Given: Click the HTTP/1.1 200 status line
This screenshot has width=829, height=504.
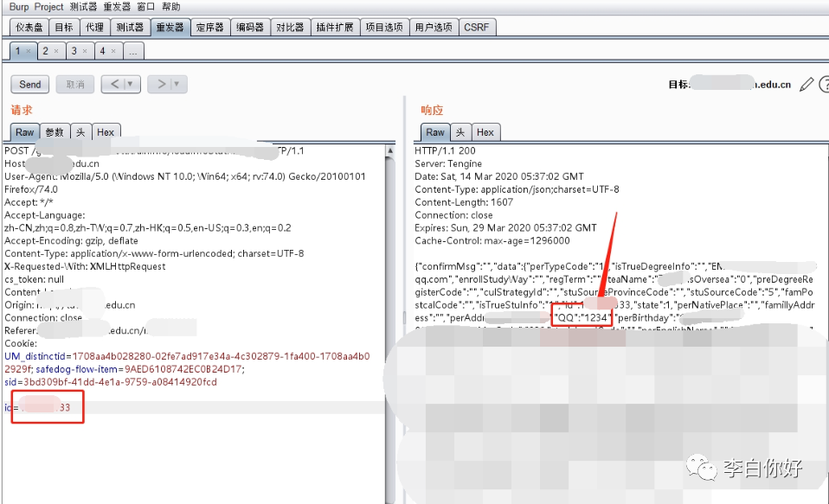Looking at the screenshot, I should [445, 150].
